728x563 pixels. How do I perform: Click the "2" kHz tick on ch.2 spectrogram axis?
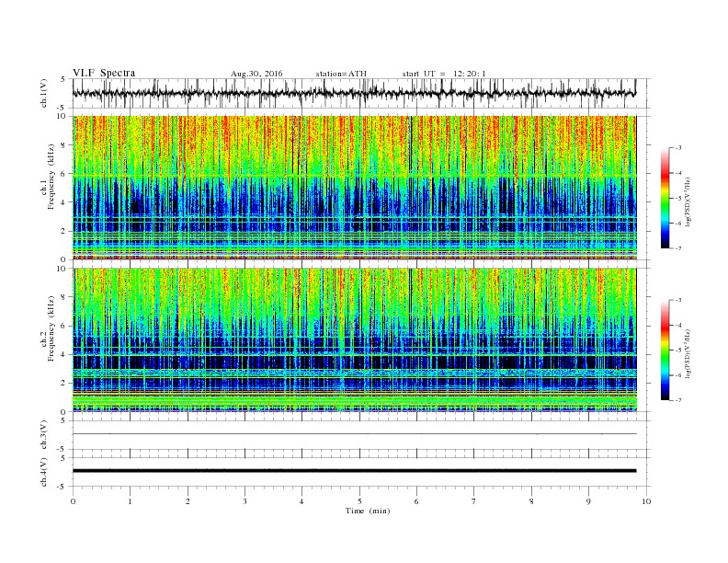[x=63, y=384]
